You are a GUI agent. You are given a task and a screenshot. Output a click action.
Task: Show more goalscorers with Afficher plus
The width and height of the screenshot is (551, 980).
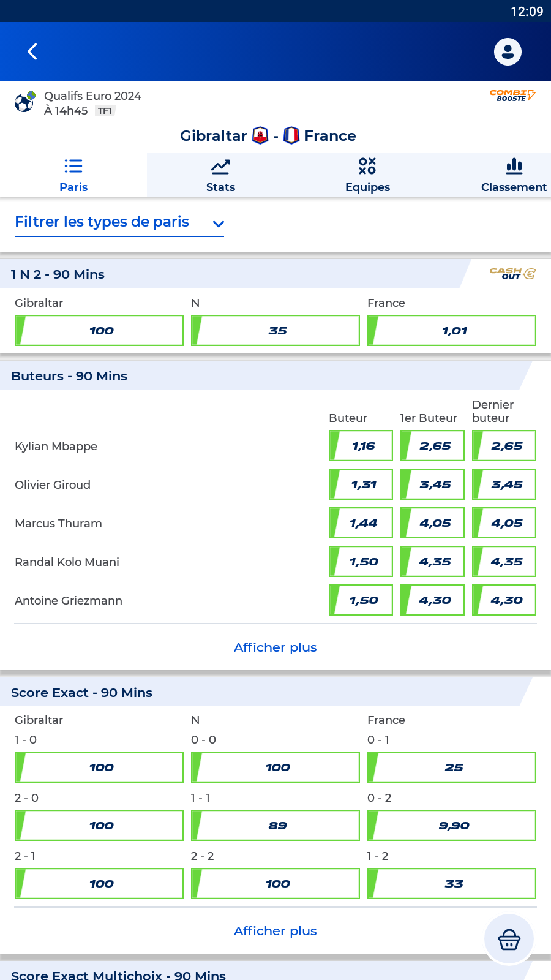pyautogui.click(x=275, y=647)
